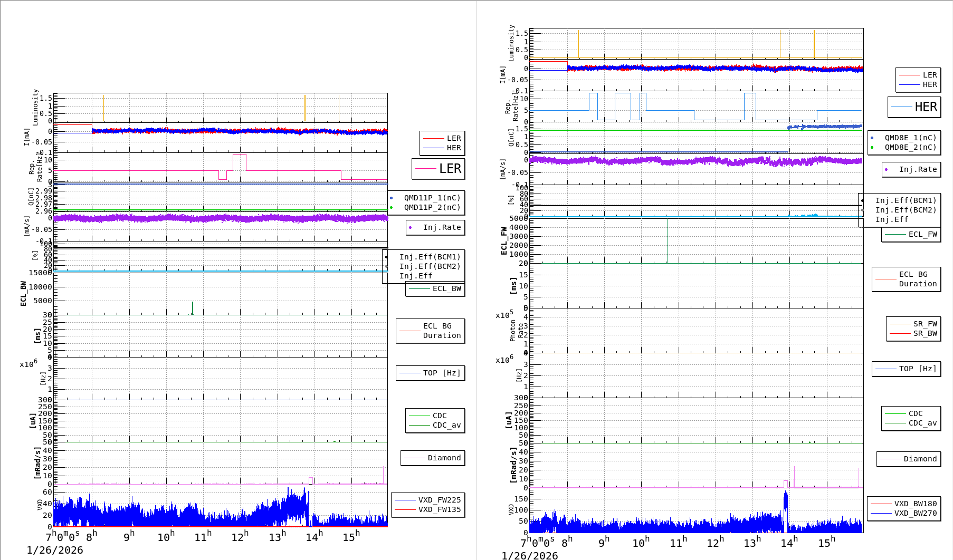Viewport: 953px width, 560px height.
Task: Click the 12h tick label on left panel
Action: (x=239, y=537)
